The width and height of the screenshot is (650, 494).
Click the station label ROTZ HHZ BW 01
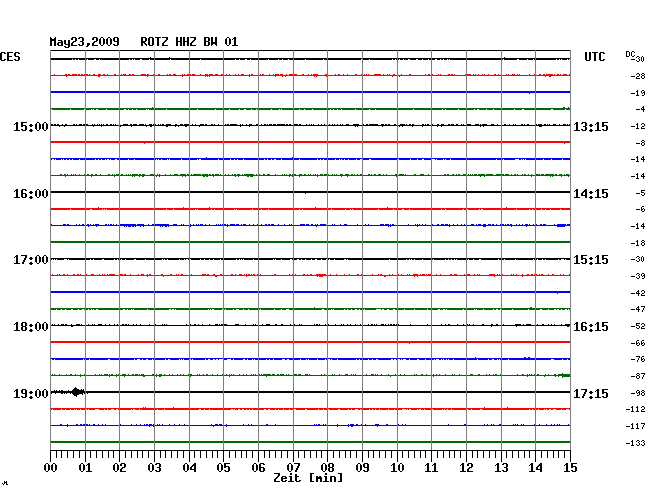pyautogui.click(x=189, y=42)
